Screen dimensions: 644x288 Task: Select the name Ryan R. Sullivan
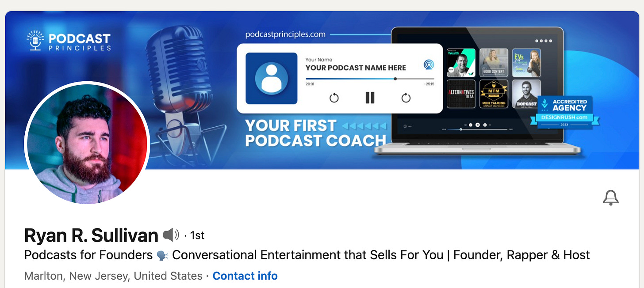click(91, 235)
